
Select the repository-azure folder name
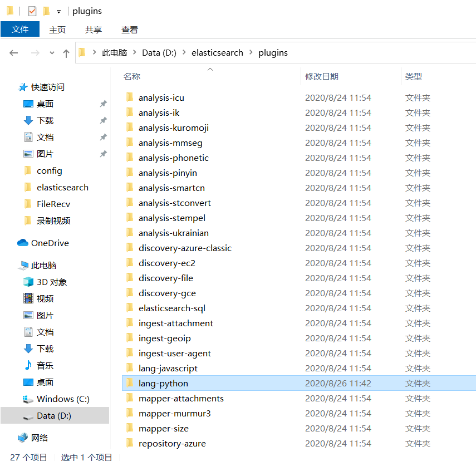pos(172,444)
